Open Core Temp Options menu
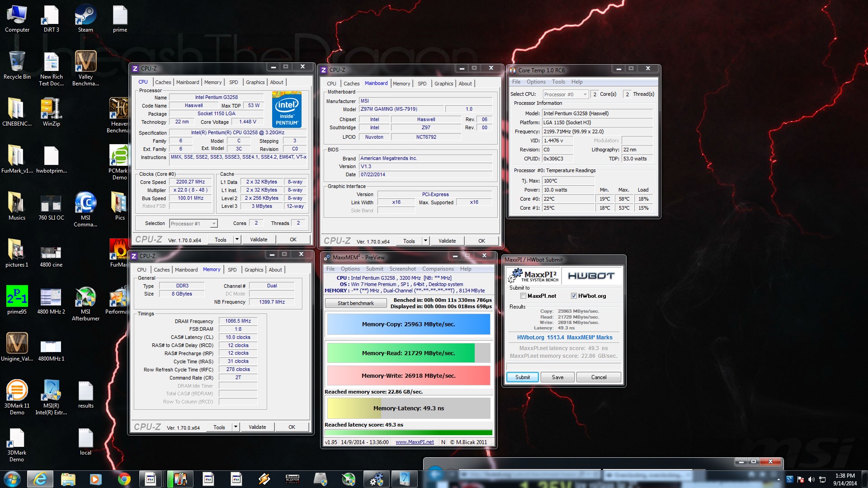Image resolution: width=868 pixels, height=488 pixels. (x=536, y=82)
